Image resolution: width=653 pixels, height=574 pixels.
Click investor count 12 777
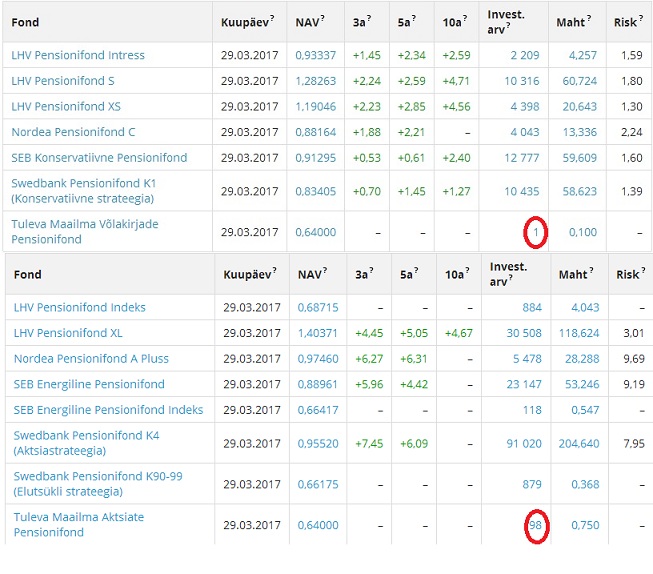522,157
